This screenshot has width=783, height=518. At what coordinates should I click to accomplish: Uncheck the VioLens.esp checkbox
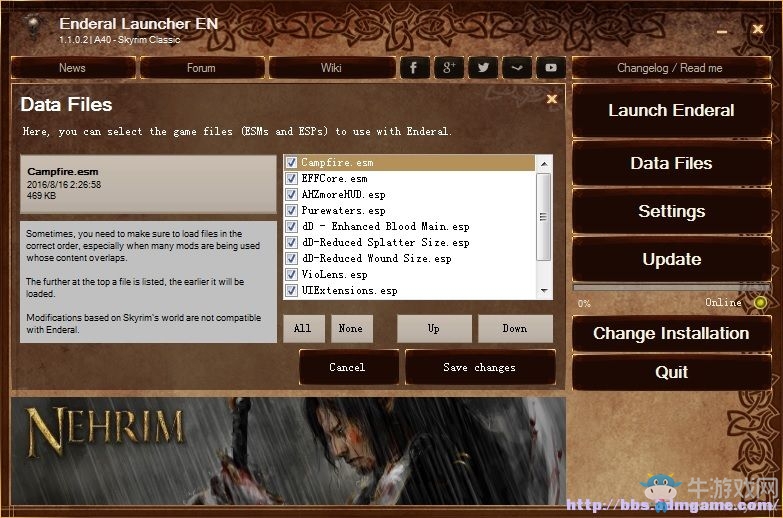pos(291,274)
